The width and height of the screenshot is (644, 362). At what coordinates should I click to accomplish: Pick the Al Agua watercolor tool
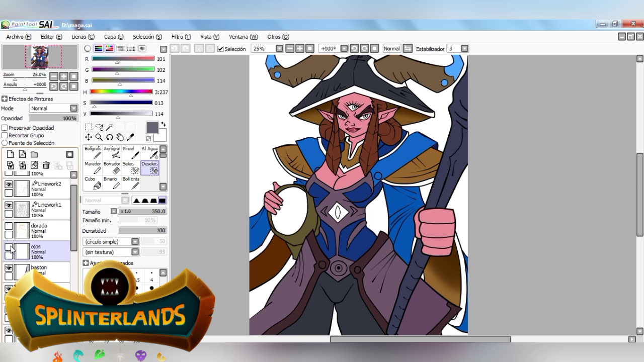click(x=149, y=152)
